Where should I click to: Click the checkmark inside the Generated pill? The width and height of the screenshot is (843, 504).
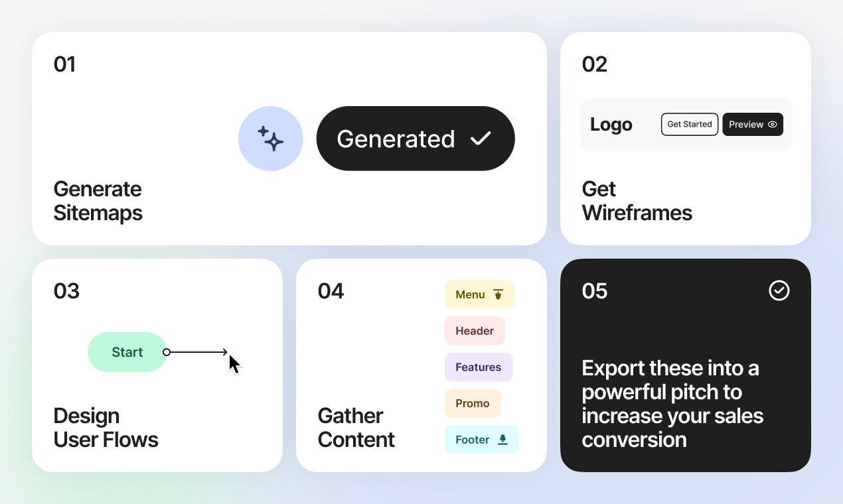pyautogui.click(x=481, y=139)
